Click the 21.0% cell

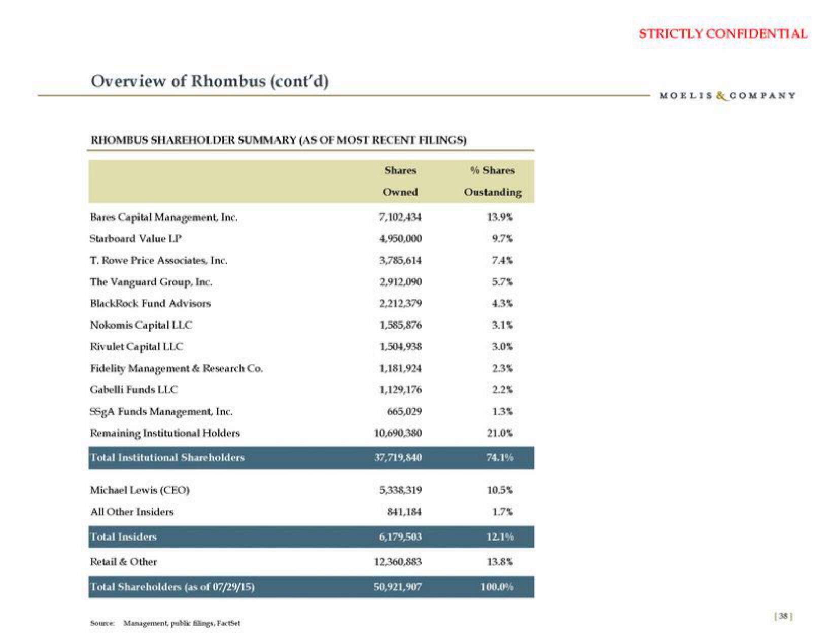500,433
